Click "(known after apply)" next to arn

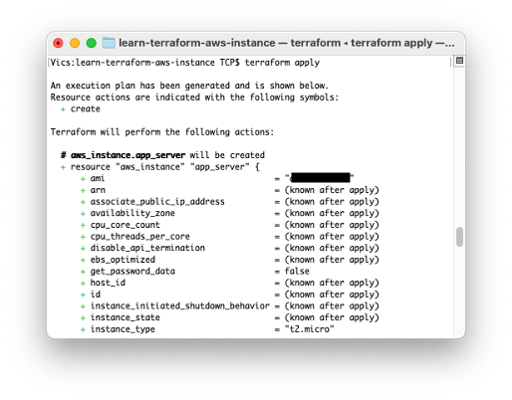coord(332,190)
